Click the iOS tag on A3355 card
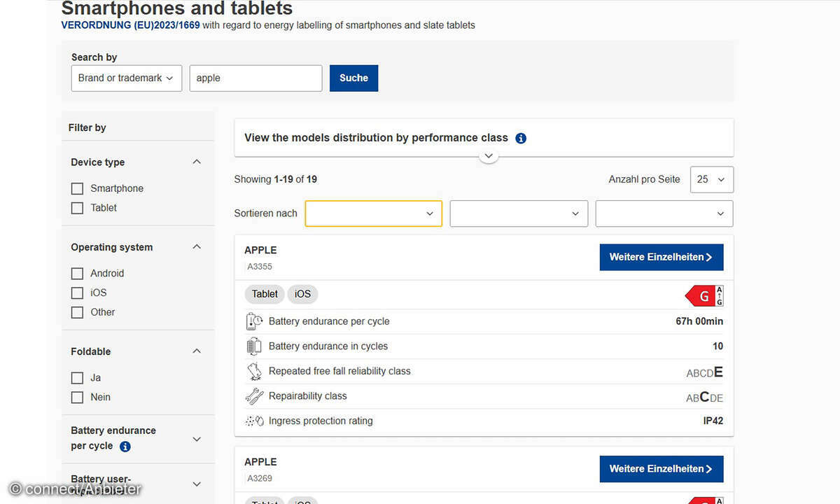Viewport: 840px width, 504px height. click(302, 294)
